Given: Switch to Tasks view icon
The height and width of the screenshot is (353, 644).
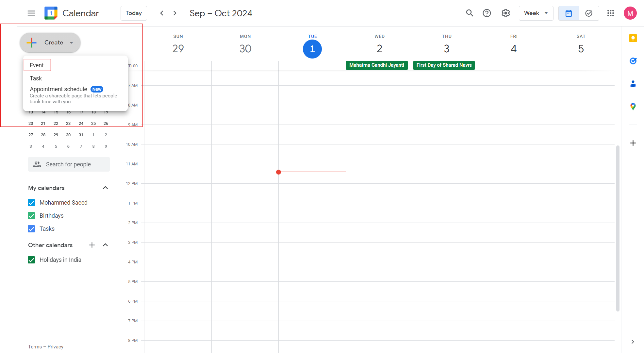Looking at the screenshot, I should (589, 13).
